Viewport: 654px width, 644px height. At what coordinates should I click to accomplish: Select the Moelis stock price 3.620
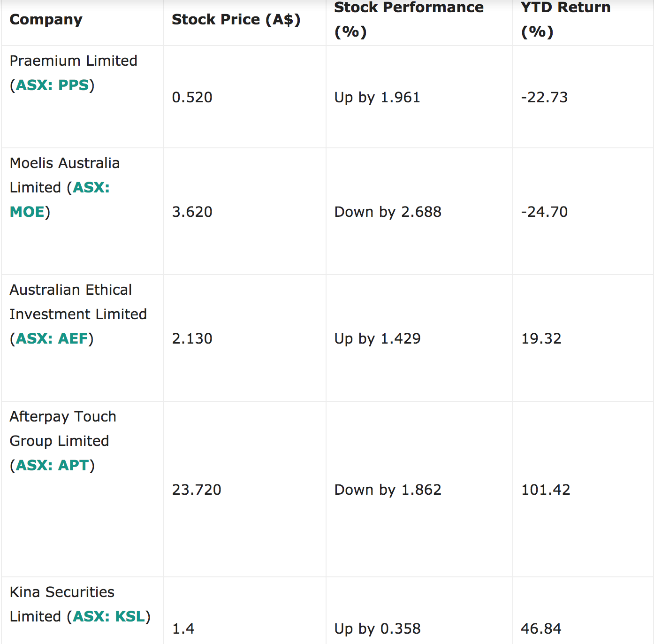coord(192,212)
